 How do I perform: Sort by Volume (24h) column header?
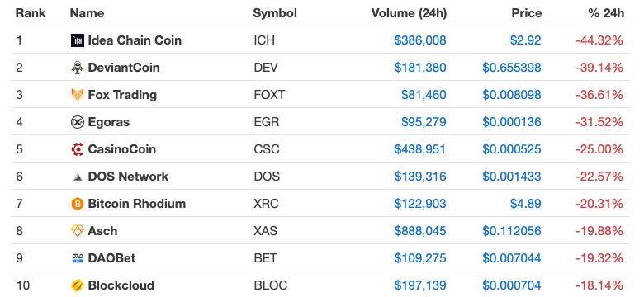(x=409, y=13)
